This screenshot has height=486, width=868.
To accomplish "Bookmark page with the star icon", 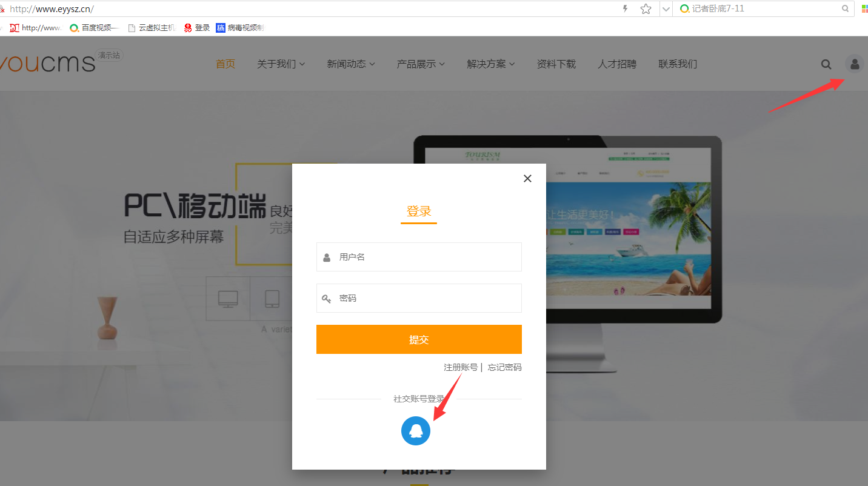I will (646, 8).
